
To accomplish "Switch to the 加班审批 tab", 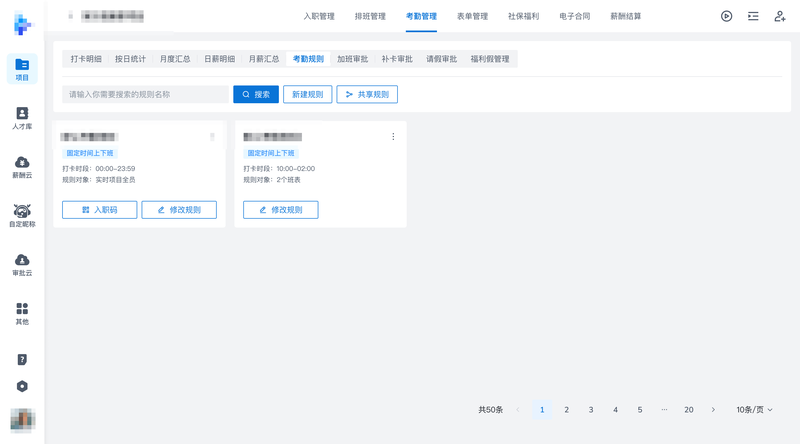I will click(x=352, y=59).
